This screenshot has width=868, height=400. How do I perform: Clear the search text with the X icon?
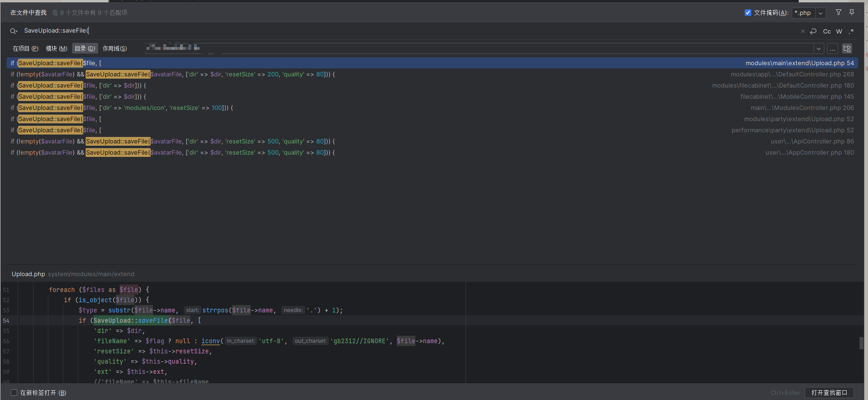tap(802, 31)
